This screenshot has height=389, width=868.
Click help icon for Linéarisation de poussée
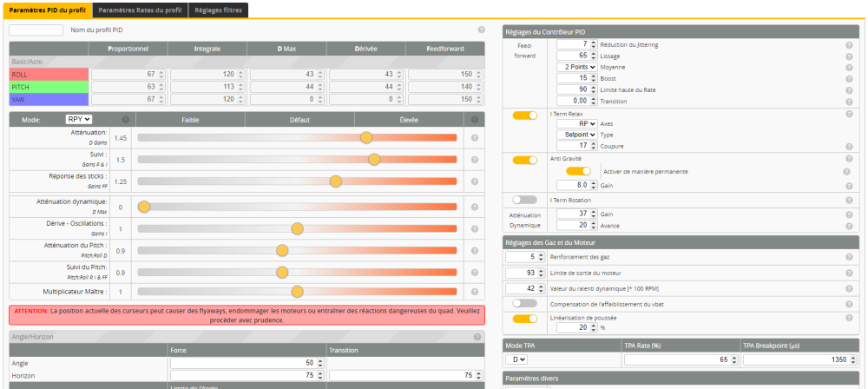(847, 318)
